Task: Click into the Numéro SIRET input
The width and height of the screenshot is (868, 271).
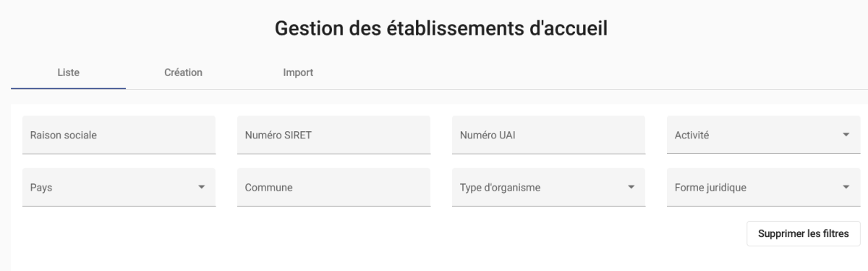Action: click(x=333, y=135)
